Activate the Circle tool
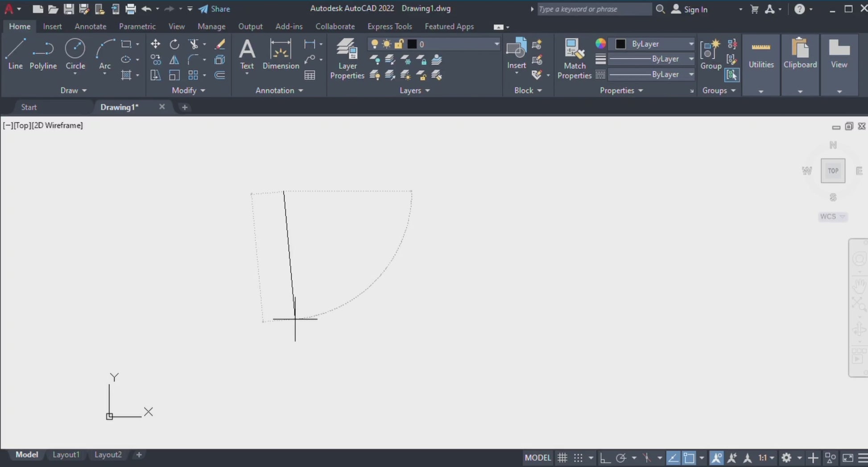 pyautogui.click(x=75, y=54)
